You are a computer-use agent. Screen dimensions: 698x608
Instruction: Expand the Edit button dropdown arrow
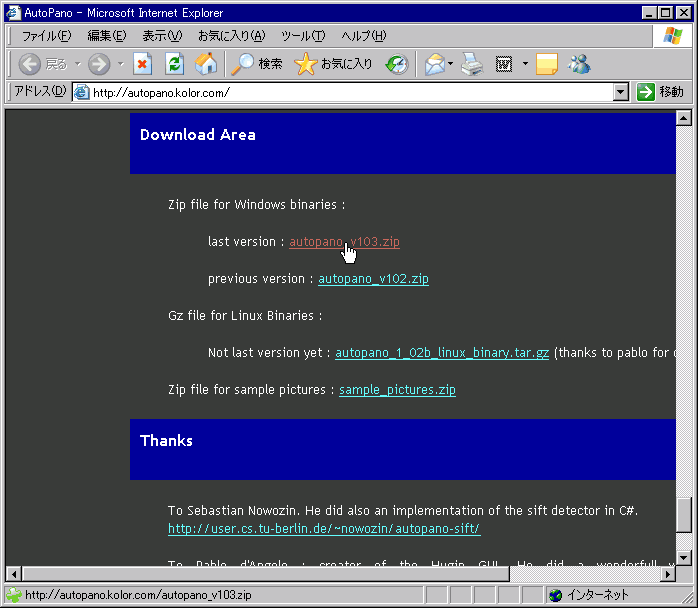525,64
